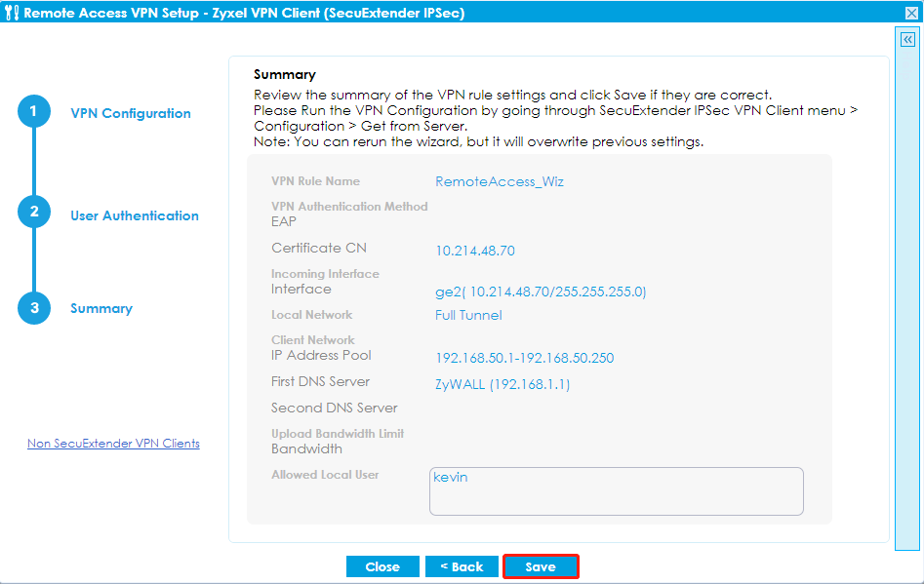Click the Upload Bandwidth Limit label
Image resolution: width=924 pixels, height=584 pixels.
tap(337, 434)
